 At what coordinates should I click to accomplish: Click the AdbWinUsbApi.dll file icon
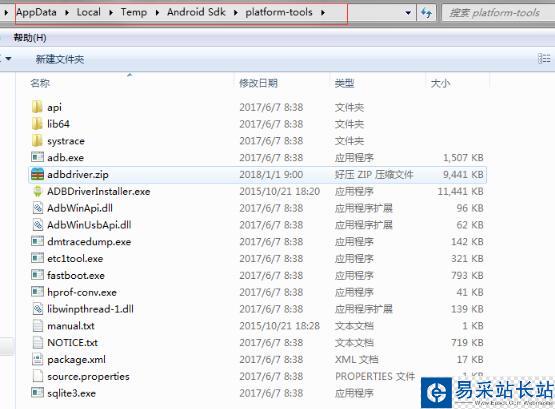[38, 225]
